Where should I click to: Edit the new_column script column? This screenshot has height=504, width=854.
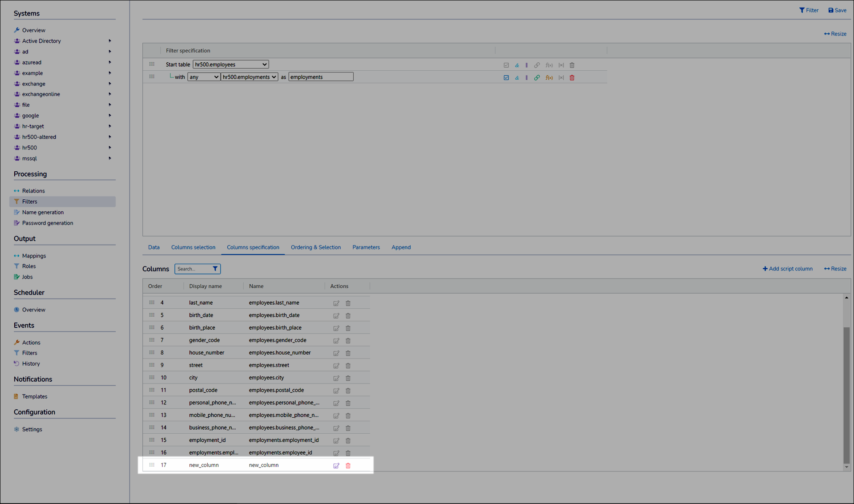pyautogui.click(x=336, y=465)
